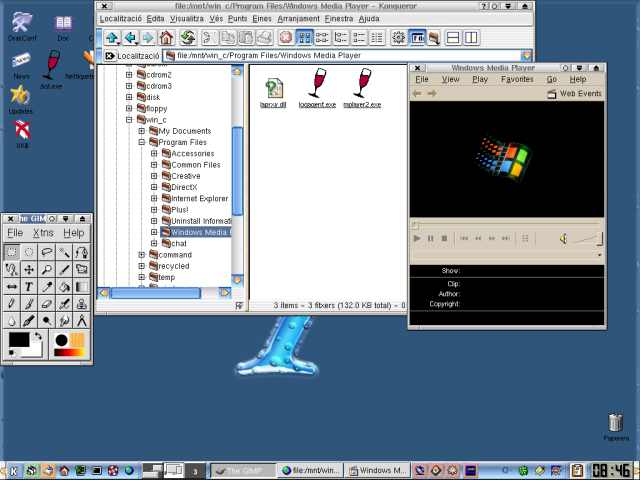Switch Konqueror to detailed list view mode
The height and width of the screenshot is (480, 640).
(359, 38)
